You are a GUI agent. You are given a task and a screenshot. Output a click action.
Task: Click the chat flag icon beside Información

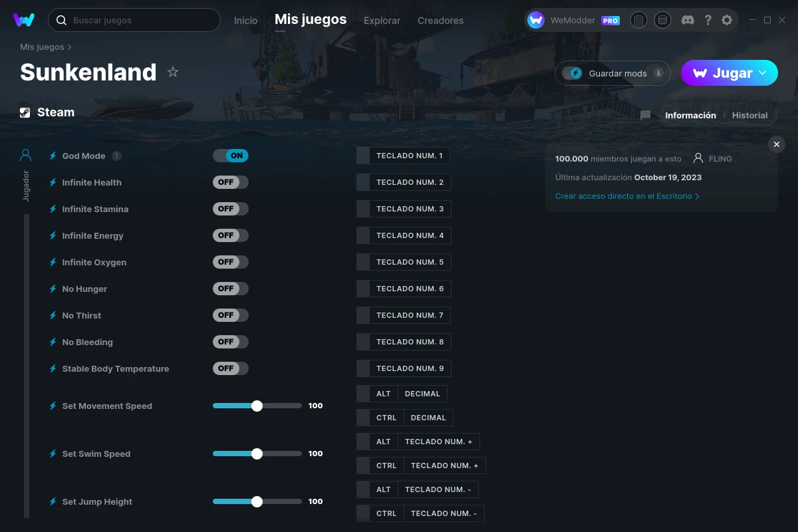pyautogui.click(x=645, y=115)
